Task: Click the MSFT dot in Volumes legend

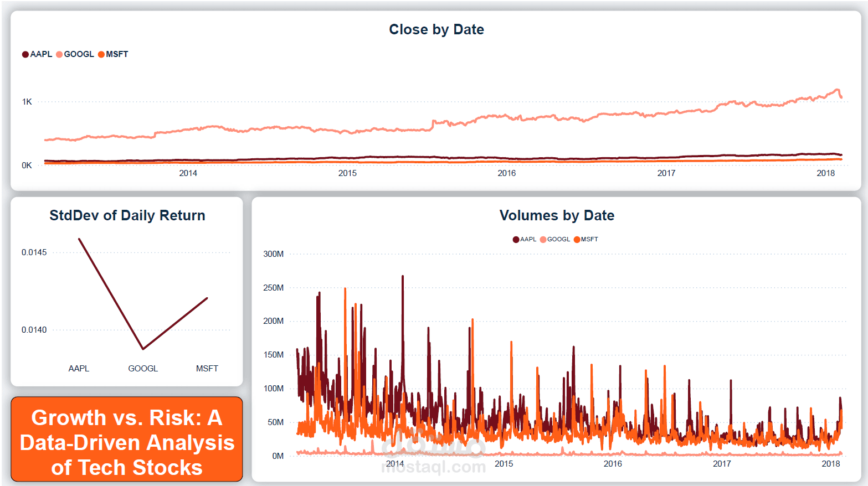Action: pyautogui.click(x=578, y=239)
